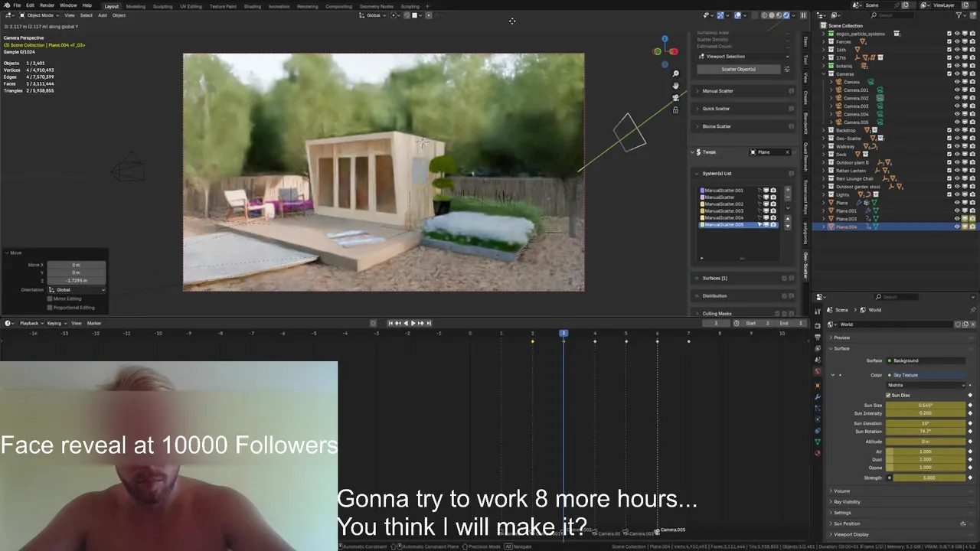Click the viewport navigation gizmo's blue Z axis

(x=665, y=38)
